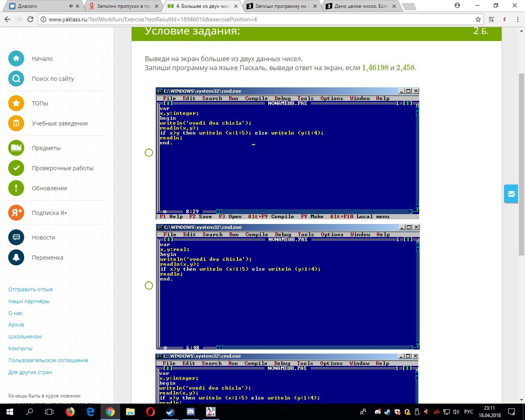Reload the page with refresh button
The height and width of the screenshot is (420, 525).
(30, 19)
